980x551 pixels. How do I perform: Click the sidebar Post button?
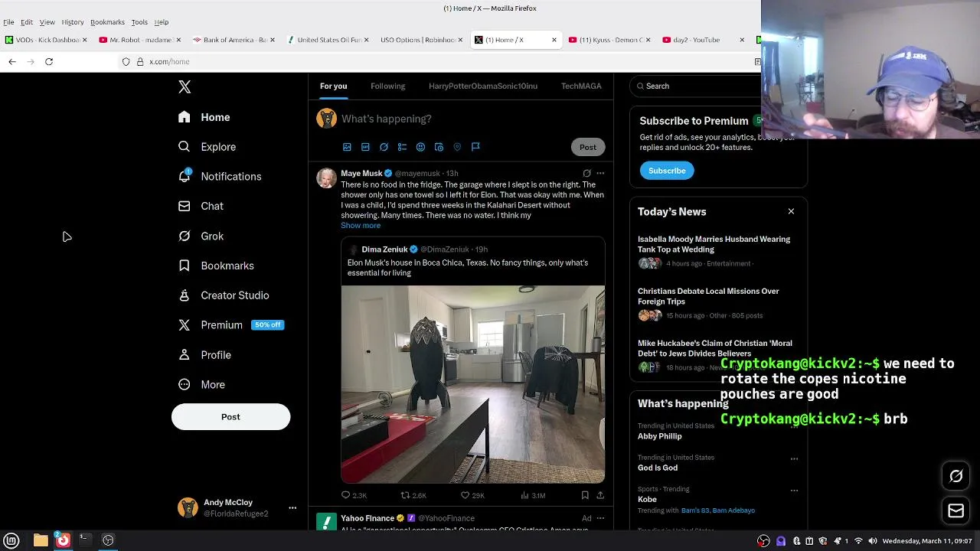coord(230,417)
